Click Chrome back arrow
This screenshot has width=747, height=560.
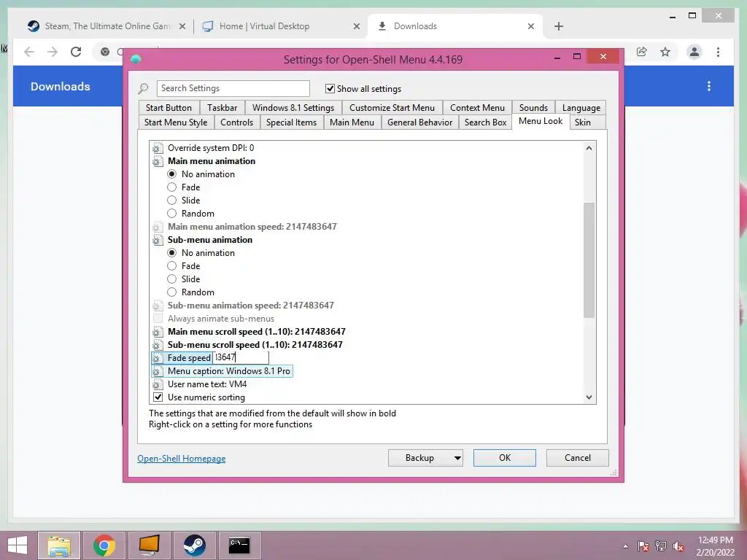(x=29, y=52)
